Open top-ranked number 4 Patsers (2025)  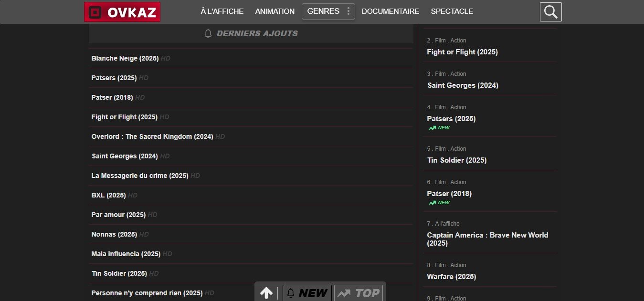[451, 119]
